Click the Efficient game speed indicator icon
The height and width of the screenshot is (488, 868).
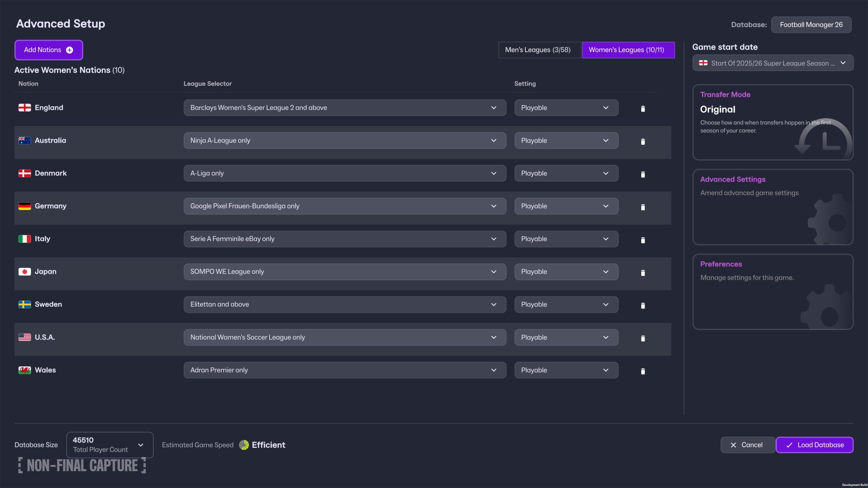coord(244,445)
